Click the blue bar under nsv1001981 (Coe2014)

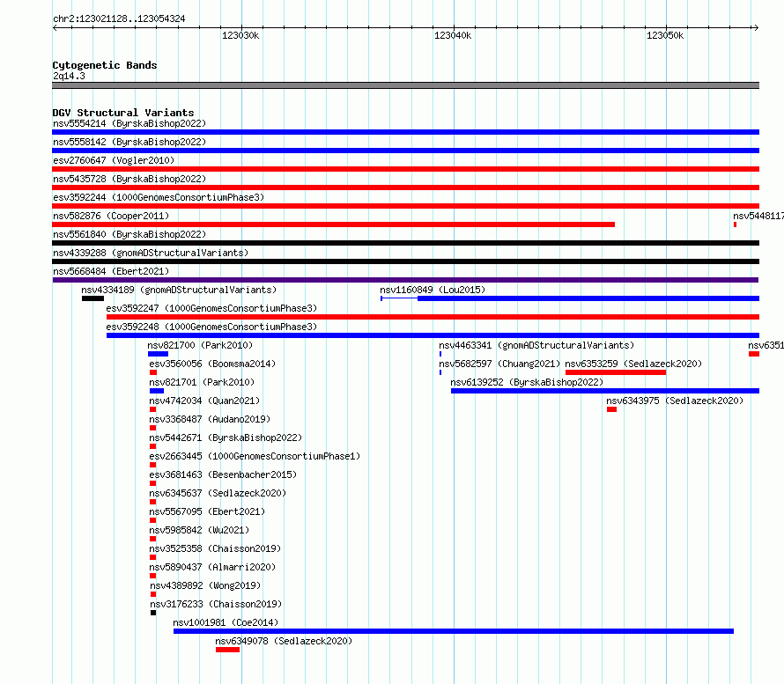pyautogui.click(x=454, y=631)
